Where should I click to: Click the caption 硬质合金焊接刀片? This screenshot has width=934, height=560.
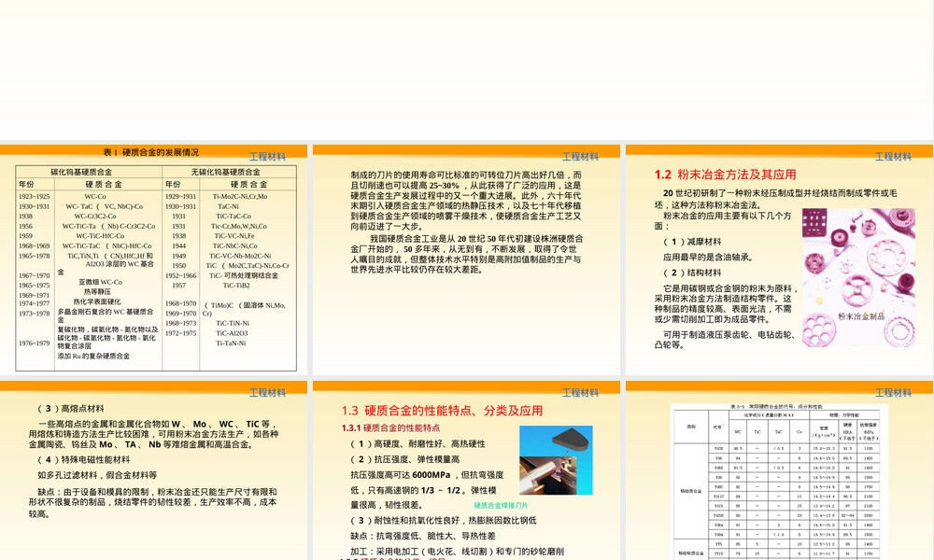click(501, 505)
